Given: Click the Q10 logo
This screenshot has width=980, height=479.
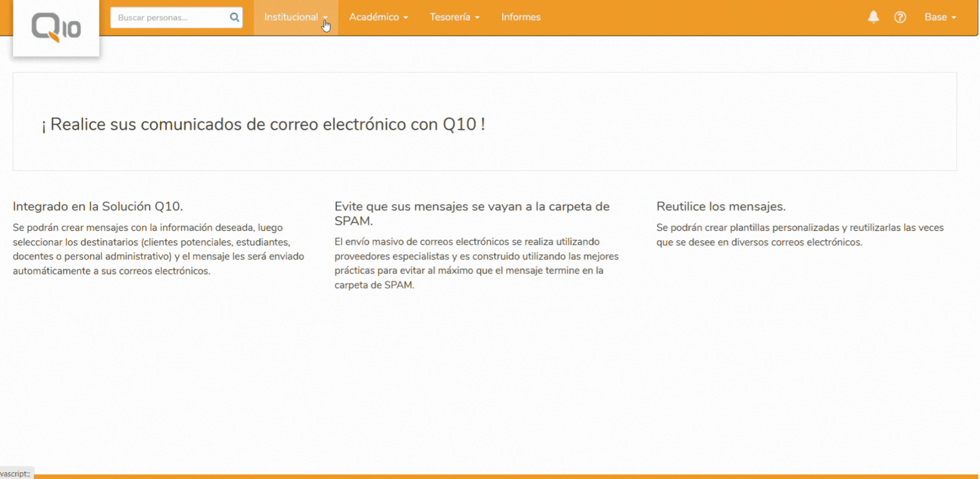Looking at the screenshot, I should click(56, 27).
